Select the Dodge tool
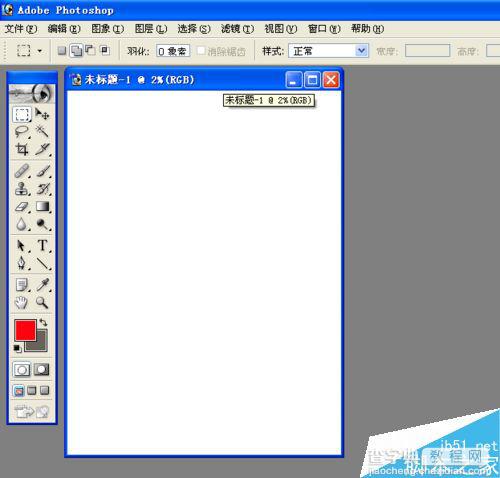 coord(42,224)
